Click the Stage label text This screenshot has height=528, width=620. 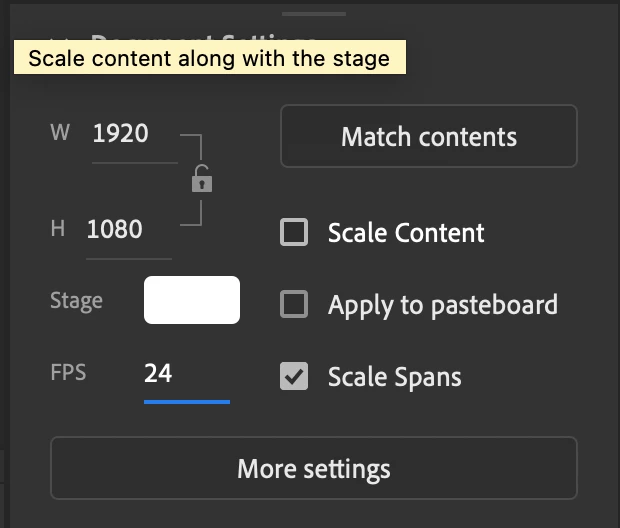pos(76,300)
